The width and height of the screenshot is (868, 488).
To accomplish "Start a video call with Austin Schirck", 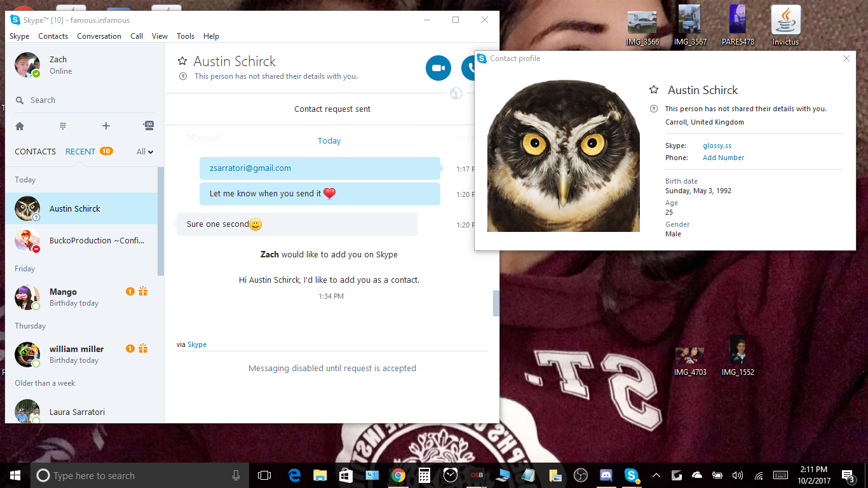I will [x=438, y=68].
